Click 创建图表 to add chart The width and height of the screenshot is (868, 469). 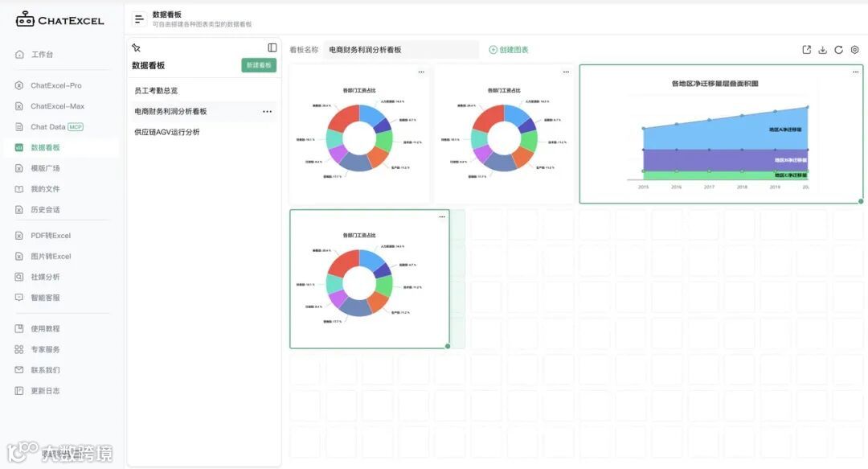[509, 50]
